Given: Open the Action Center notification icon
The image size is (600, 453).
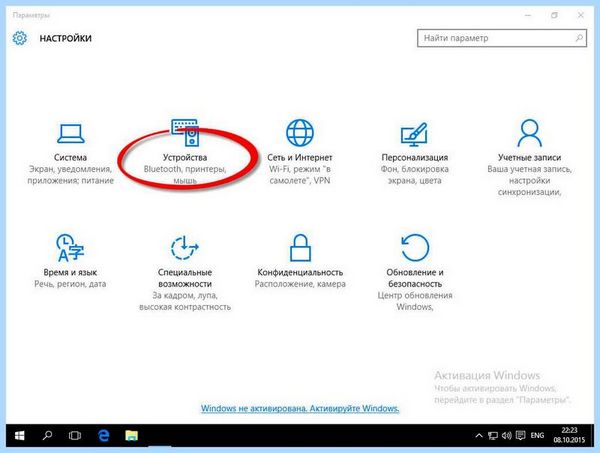Looking at the screenshot, I should [520, 435].
